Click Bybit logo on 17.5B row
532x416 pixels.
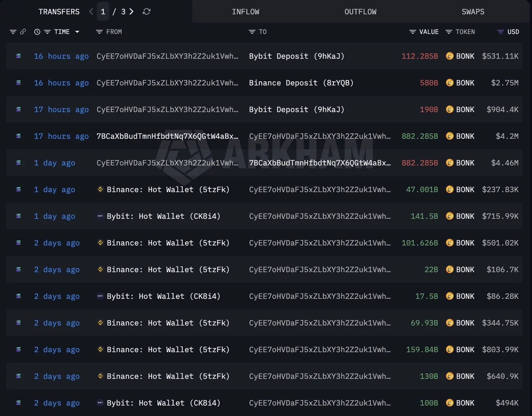click(100, 296)
